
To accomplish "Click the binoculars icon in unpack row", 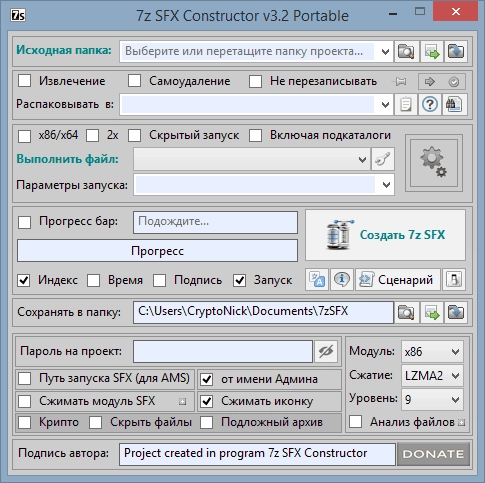I will (x=454, y=105).
